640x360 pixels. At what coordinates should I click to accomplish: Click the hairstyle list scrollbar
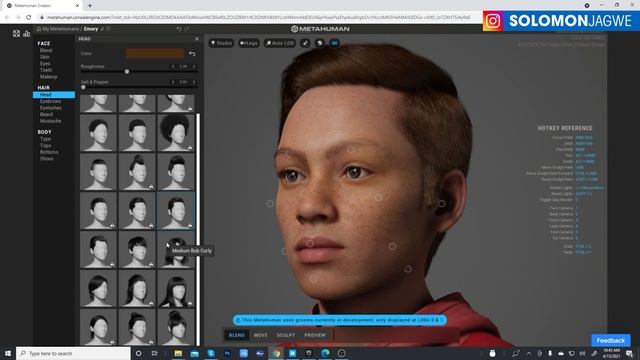pyautogui.click(x=198, y=229)
